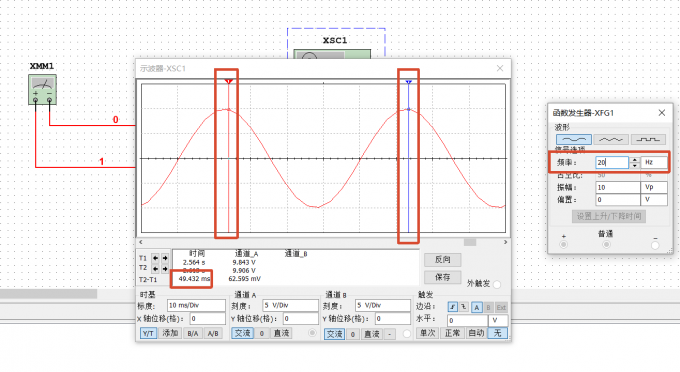This screenshot has width=680, height=372.
Task: Toggle the 外触发 external trigger radio
Action: tap(497, 284)
